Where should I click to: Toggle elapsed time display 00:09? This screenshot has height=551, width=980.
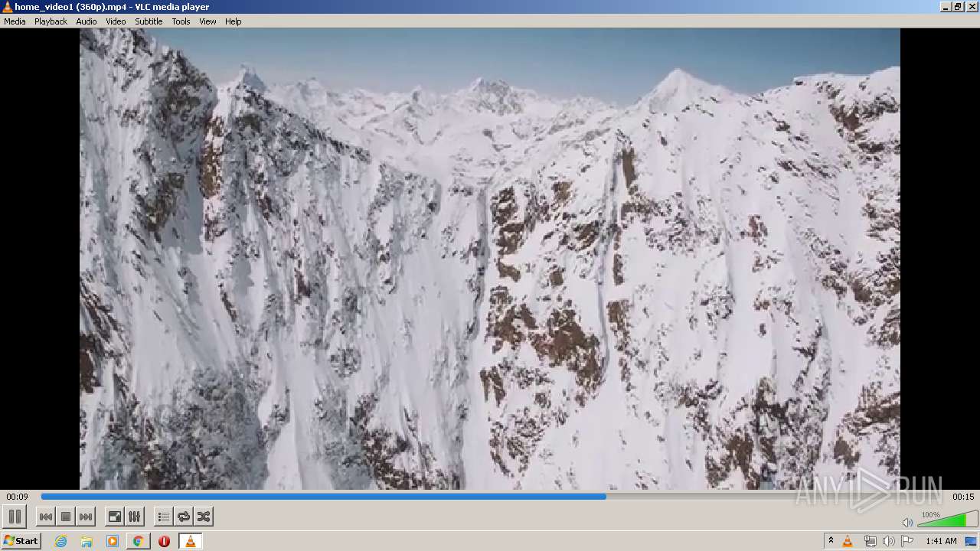coord(17,497)
